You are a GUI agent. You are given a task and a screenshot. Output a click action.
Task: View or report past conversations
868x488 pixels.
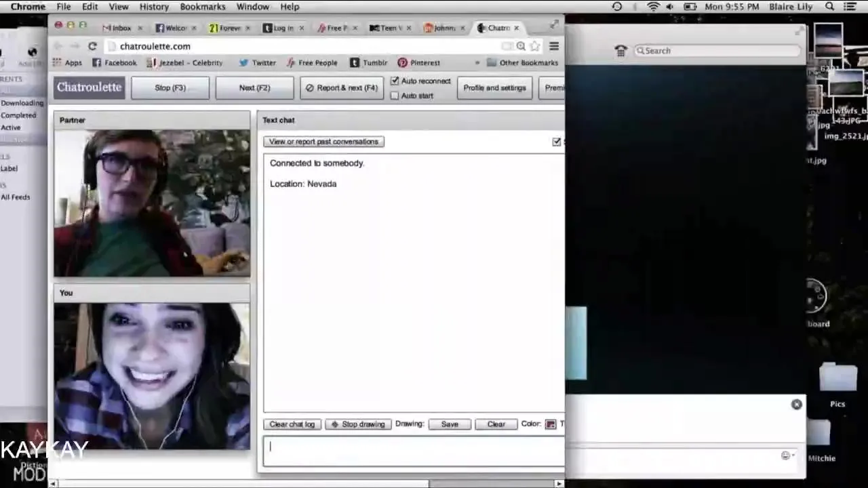coord(323,142)
